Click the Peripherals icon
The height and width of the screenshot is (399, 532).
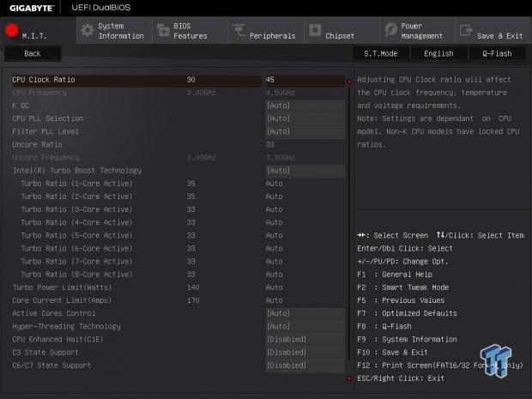coord(238,31)
